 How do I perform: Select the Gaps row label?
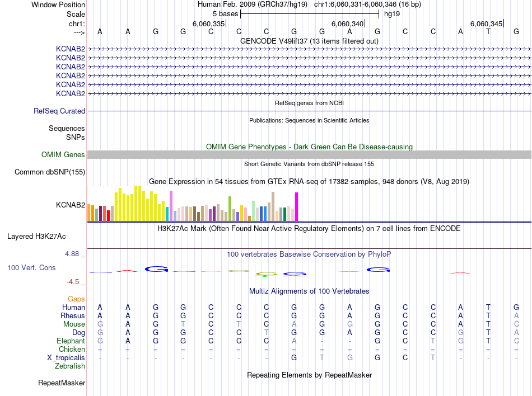point(76,299)
